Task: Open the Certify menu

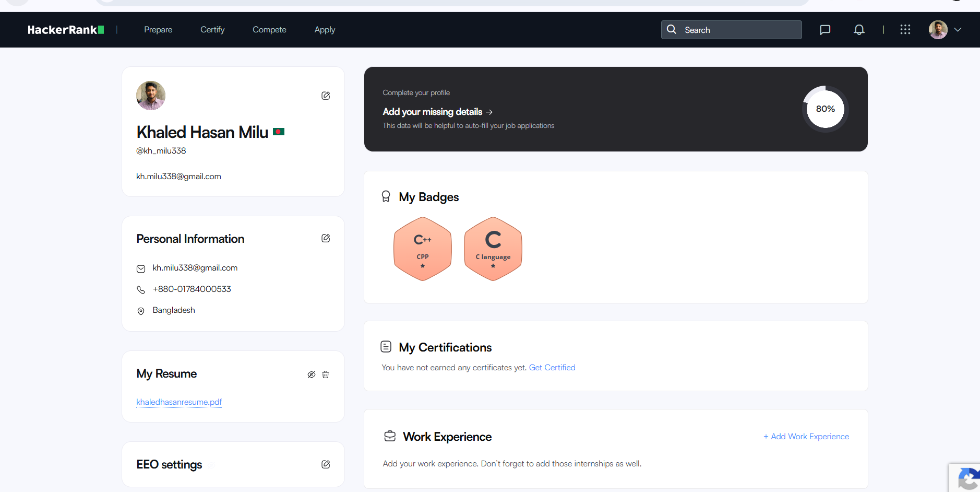Action: (x=212, y=30)
